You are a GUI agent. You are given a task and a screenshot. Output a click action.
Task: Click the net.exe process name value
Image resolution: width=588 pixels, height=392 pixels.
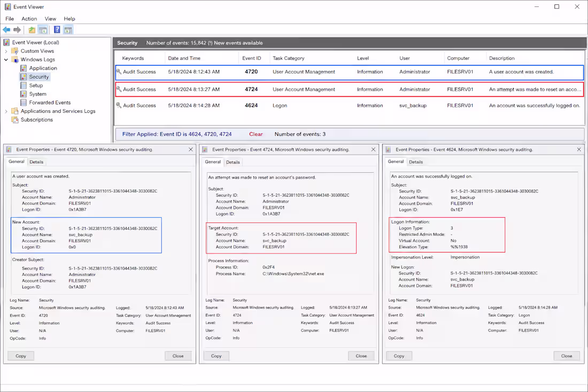[x=293, y=274]
